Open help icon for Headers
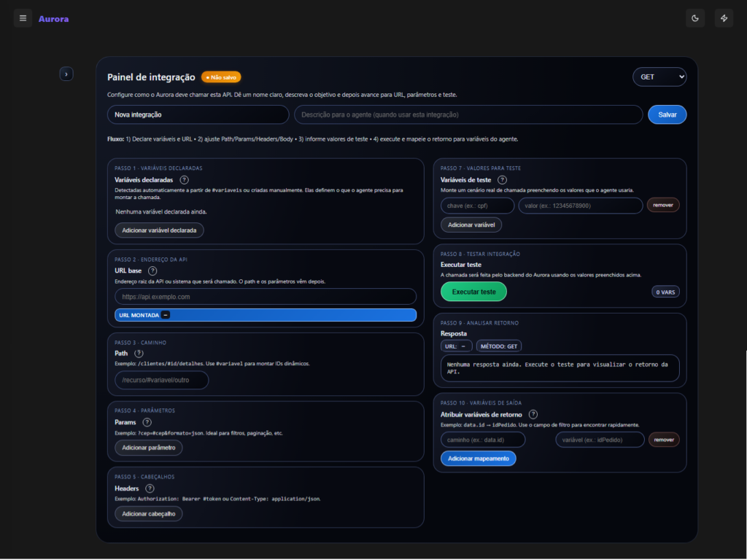747x560 pixels. click(150, 489)
